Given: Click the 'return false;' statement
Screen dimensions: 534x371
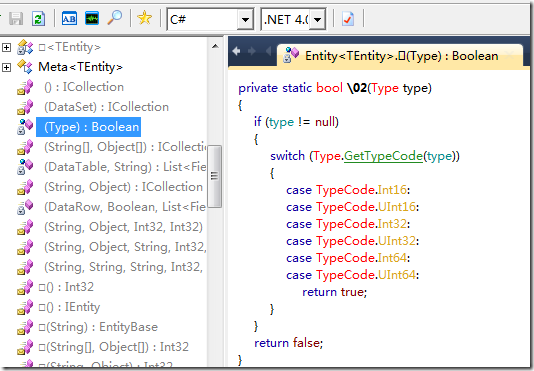Looking at the screenshot, I should pos(288,343).
